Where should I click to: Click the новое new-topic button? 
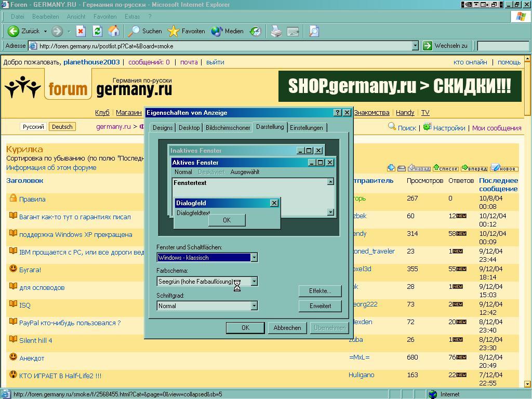pyautogui.click(x=504, y=168)
